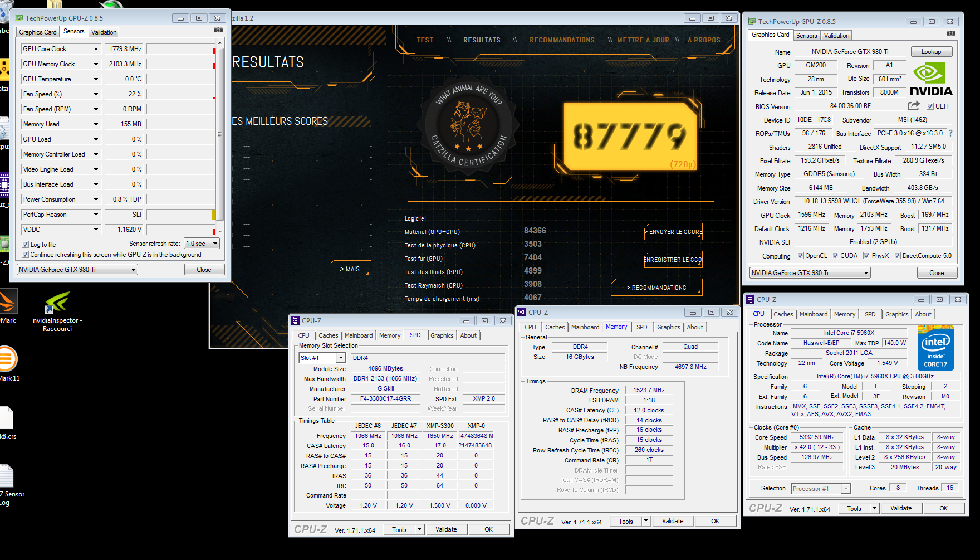Switch to Validation tab in GPU-Z Sensors window

(104, 32)
